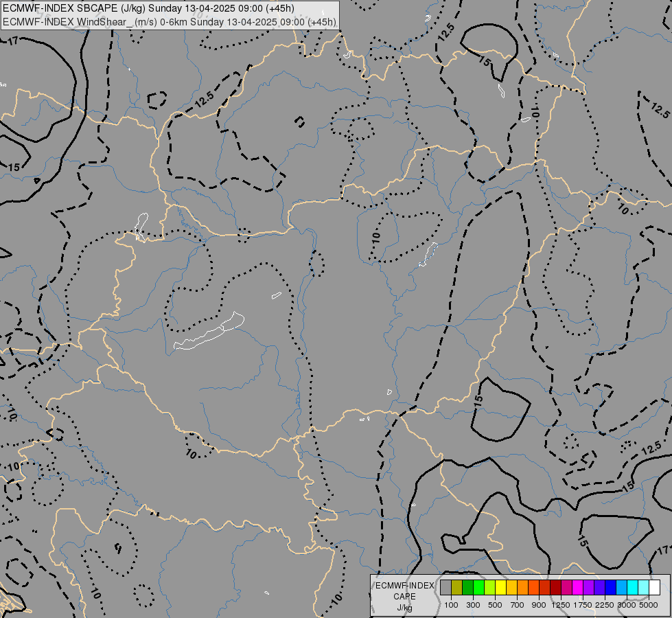Pick the yellow-green legend swatch
672x618 pixels.
click(489, 587)
